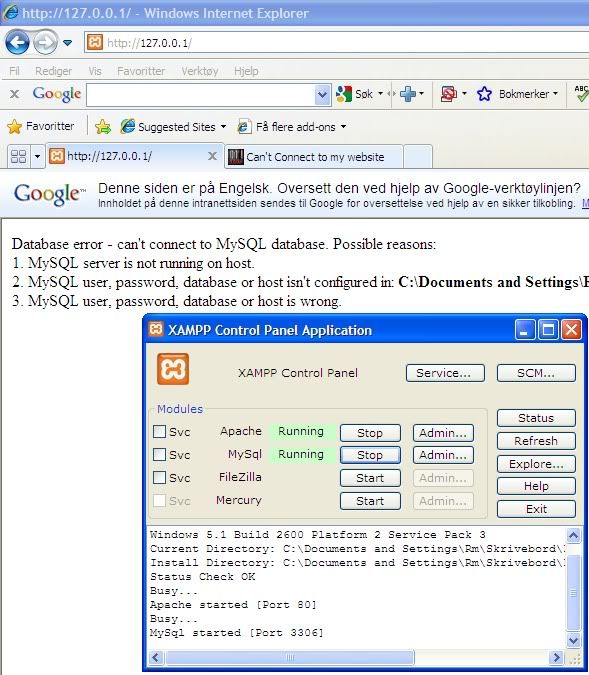Open the Fil menu

pos(14,71)
